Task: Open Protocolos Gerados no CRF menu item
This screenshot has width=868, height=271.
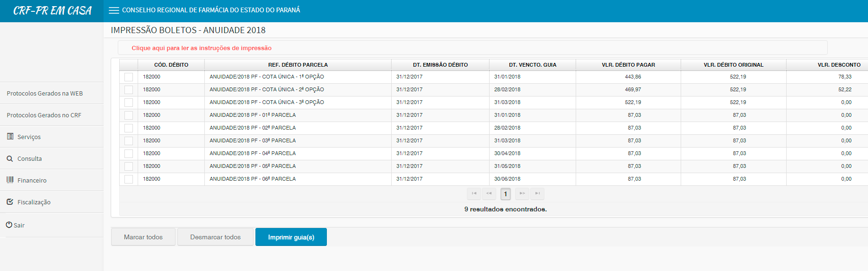Action: point(44,115)
